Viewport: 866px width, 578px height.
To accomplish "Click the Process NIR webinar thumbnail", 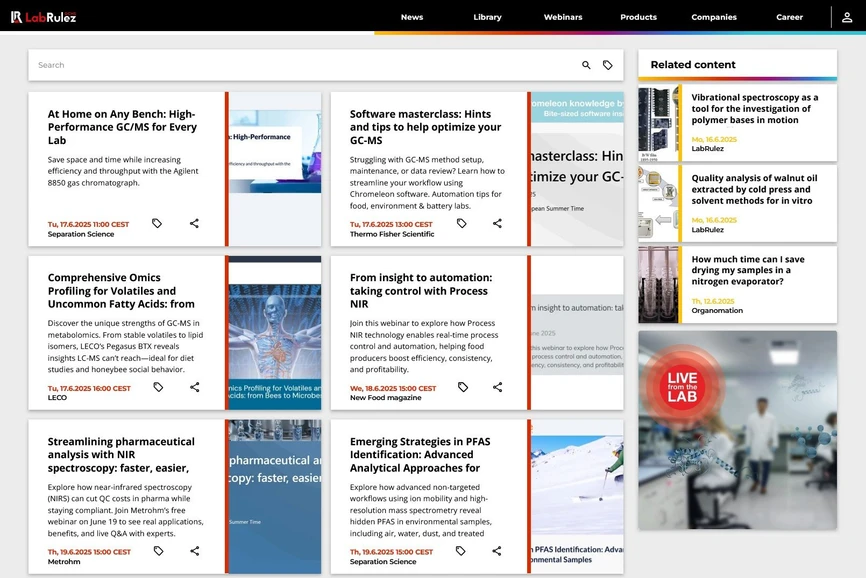I will pyautogui.click(x=578, y=332).
